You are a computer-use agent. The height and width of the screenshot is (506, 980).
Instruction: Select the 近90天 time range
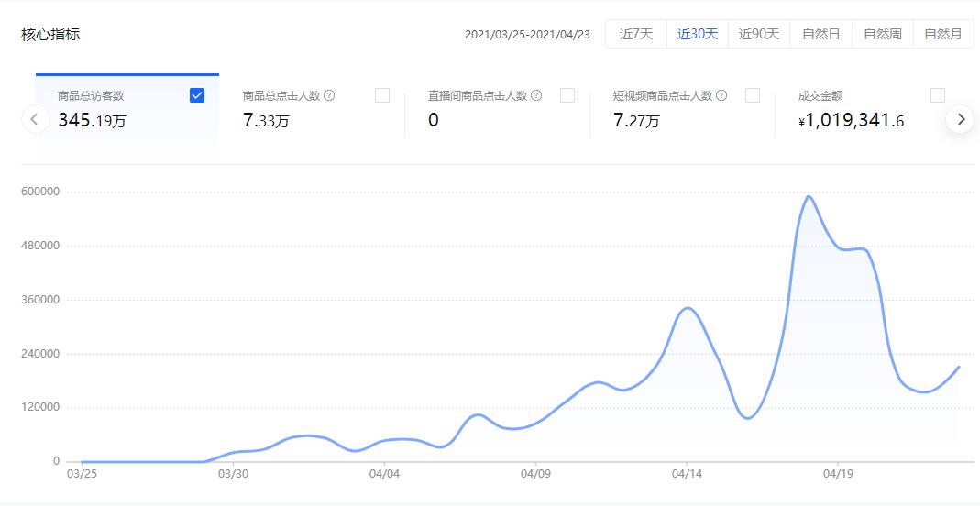759,34
